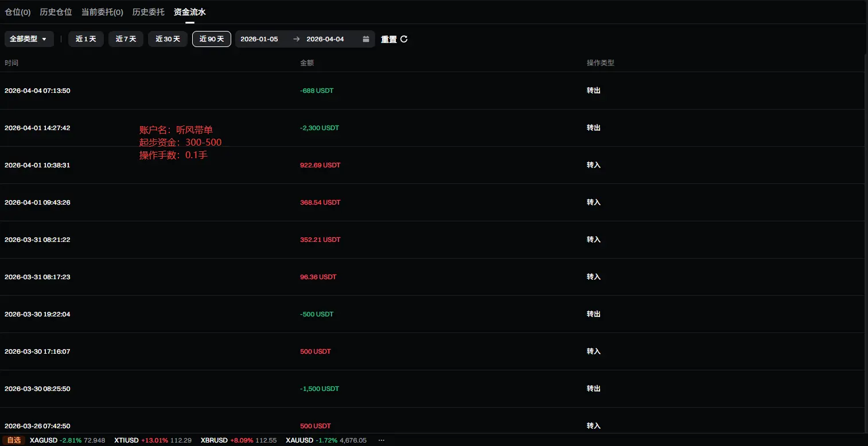Select timestamp 2026-04-04 07:13:50
The width and height of the screenshot is (868, 446).
(37, 91)
